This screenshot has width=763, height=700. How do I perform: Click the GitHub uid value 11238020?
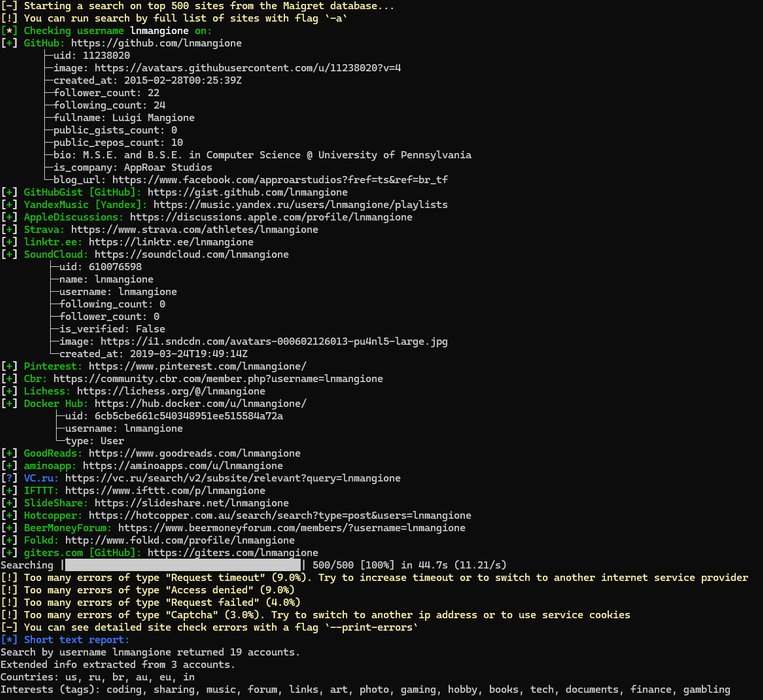pyautogui.click(x=106, y=56)
